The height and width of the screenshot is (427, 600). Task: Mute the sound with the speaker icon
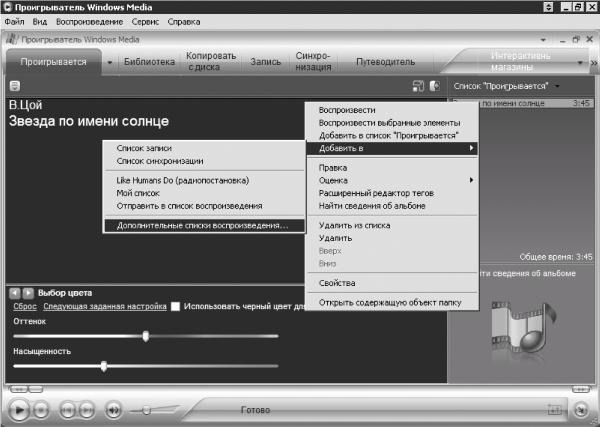(114, 409)
